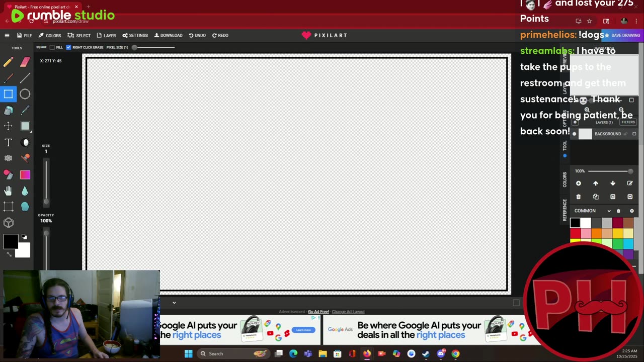Toggle the Background layer lock
This screenshot has width=644, height=362.
(626, 134)
